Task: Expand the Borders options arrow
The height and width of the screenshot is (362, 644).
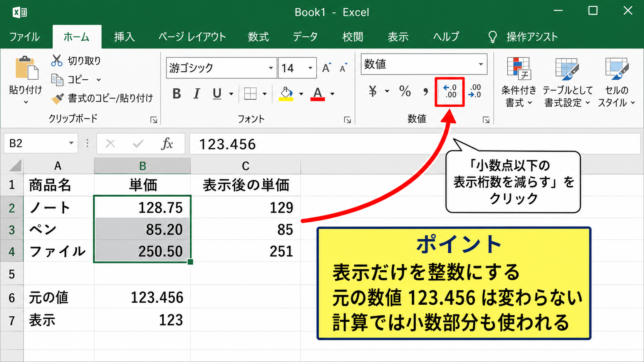Action: tap(265, 93)
